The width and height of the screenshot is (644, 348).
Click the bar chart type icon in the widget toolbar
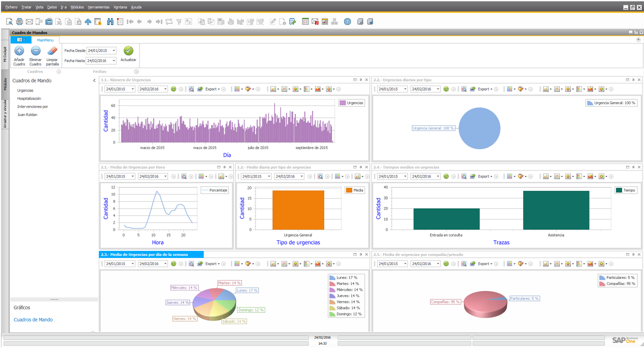(x=273, y=89)
